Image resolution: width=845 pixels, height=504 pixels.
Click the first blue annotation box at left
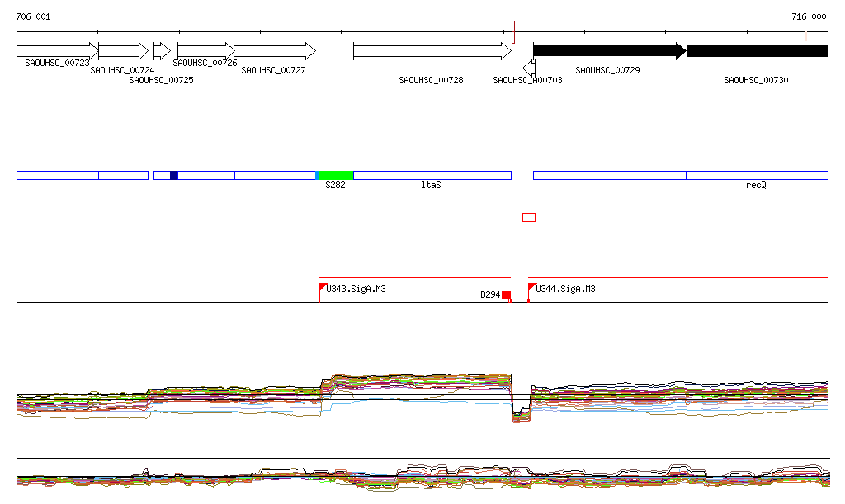[58, 175]
